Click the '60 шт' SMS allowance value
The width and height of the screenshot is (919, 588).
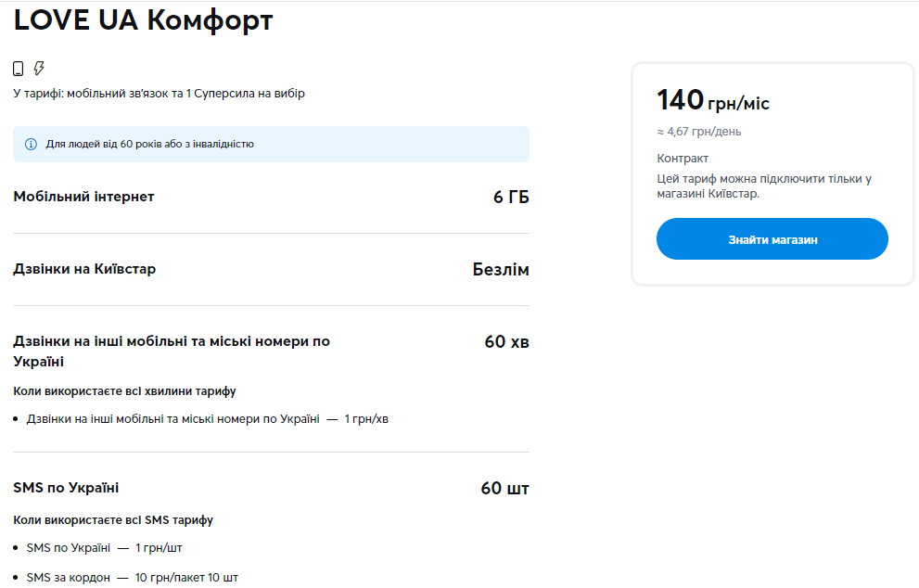coord(506,487)
